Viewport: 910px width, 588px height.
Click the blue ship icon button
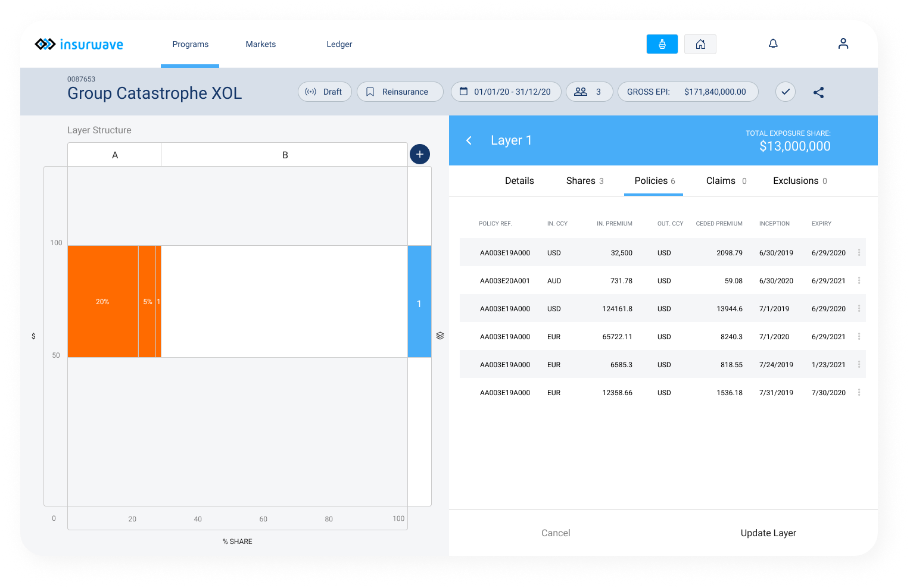click(x=662, y=44)
